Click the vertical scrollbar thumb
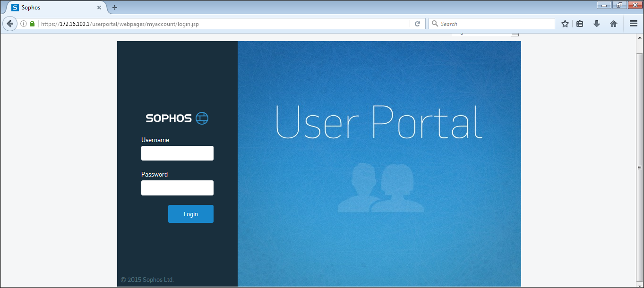 tap(639, 168)
